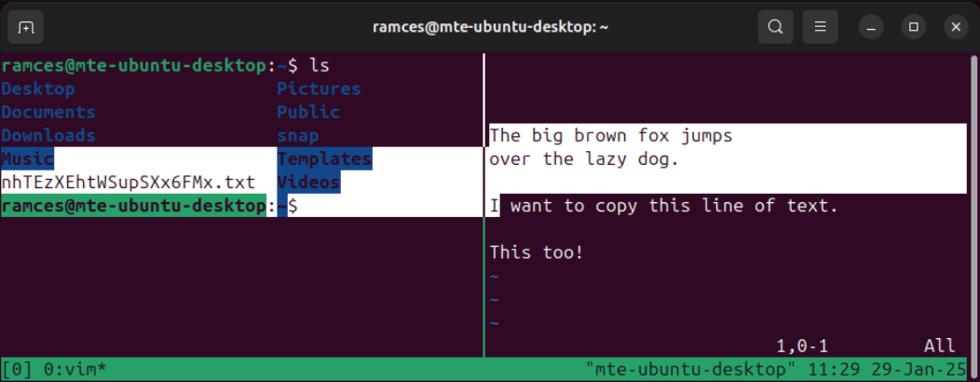980x382 pixels.
Task: Click the Public directory name
Action: [308, 113]
